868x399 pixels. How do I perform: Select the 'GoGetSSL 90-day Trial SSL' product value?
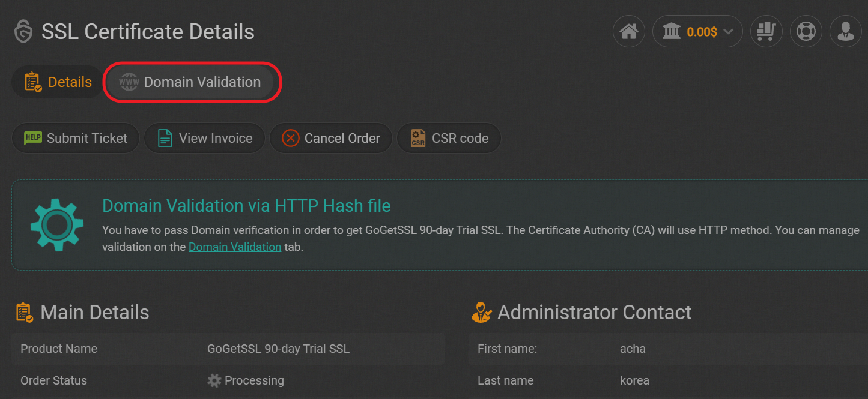point(278,349)
